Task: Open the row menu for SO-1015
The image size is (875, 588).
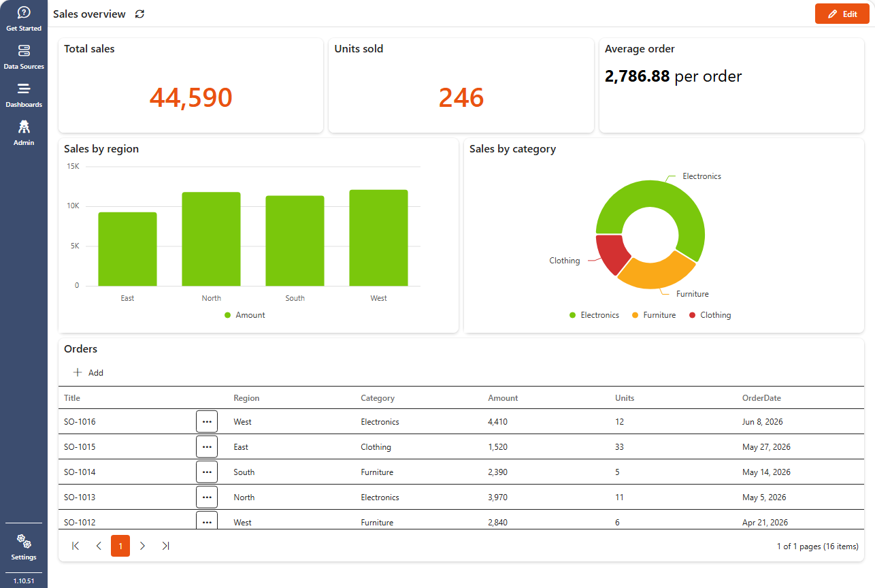Action: point(207,446)
